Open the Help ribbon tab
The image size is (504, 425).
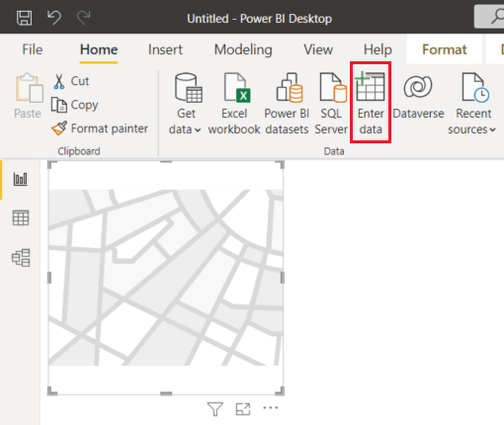tap(378, 49)
